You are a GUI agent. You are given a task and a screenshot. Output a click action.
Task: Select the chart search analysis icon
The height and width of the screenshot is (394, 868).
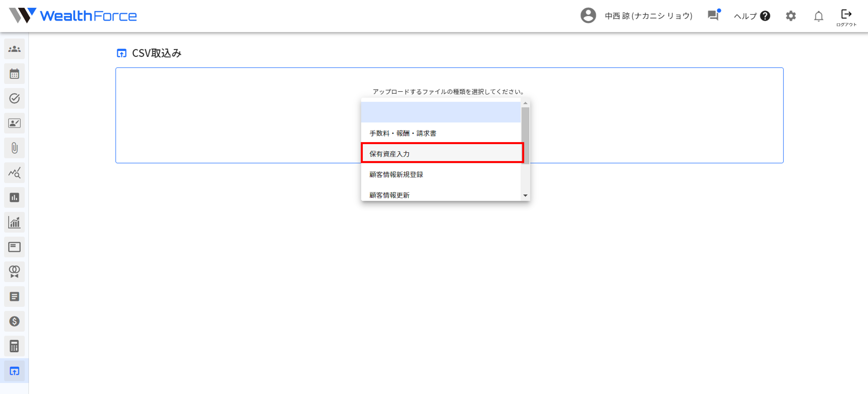(14, 173)
